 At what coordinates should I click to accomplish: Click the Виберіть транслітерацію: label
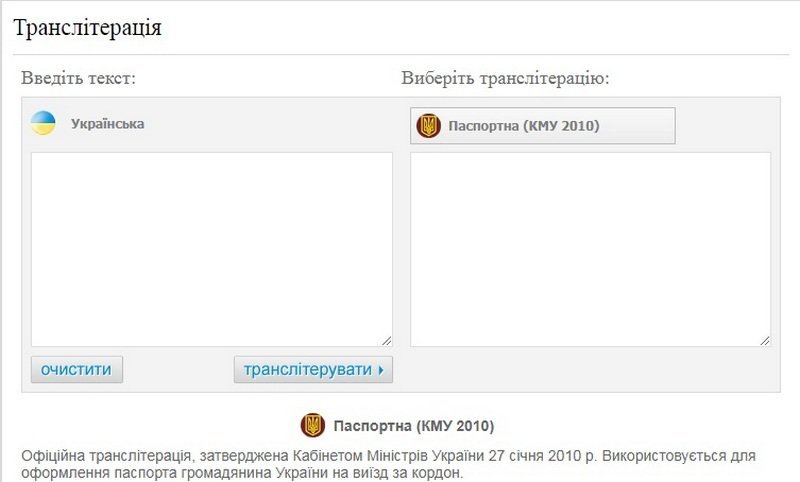[505, 78]
